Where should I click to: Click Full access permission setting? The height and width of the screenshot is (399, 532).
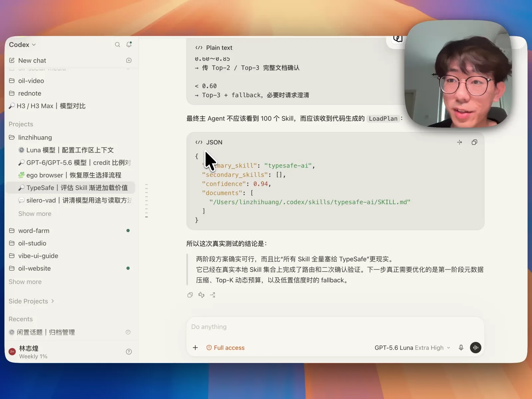point(225,347)
